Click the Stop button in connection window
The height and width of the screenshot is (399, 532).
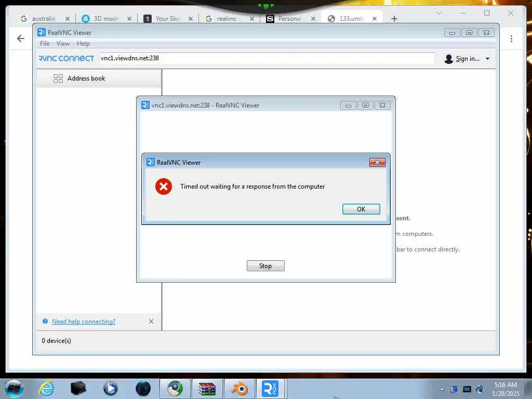click(x=265, y=265)
